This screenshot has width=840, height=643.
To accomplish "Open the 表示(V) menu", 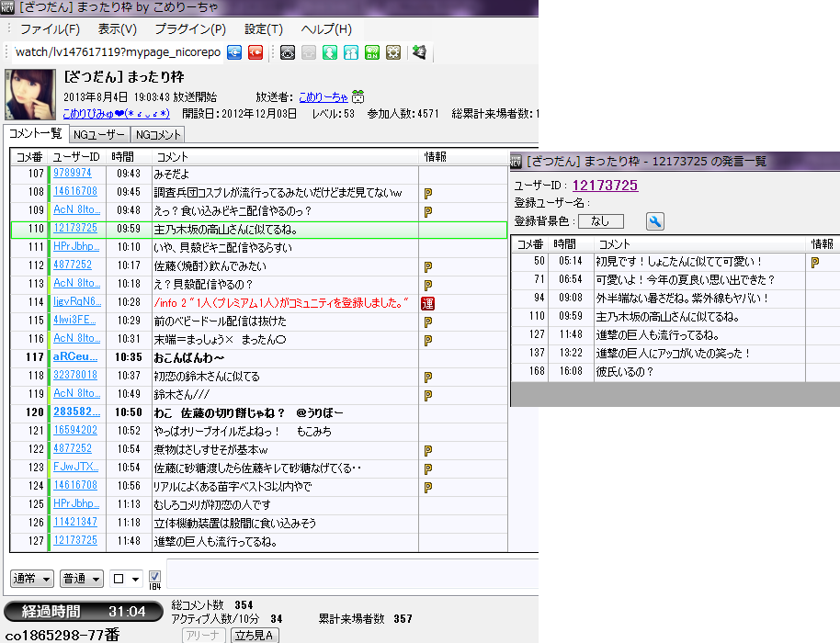I will 118,28.
